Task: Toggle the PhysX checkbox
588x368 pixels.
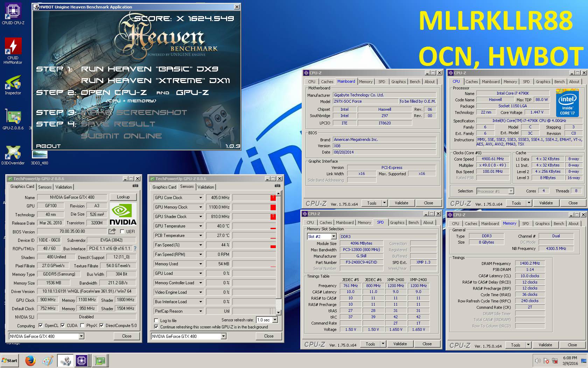Action: click(x=82, y=326)
